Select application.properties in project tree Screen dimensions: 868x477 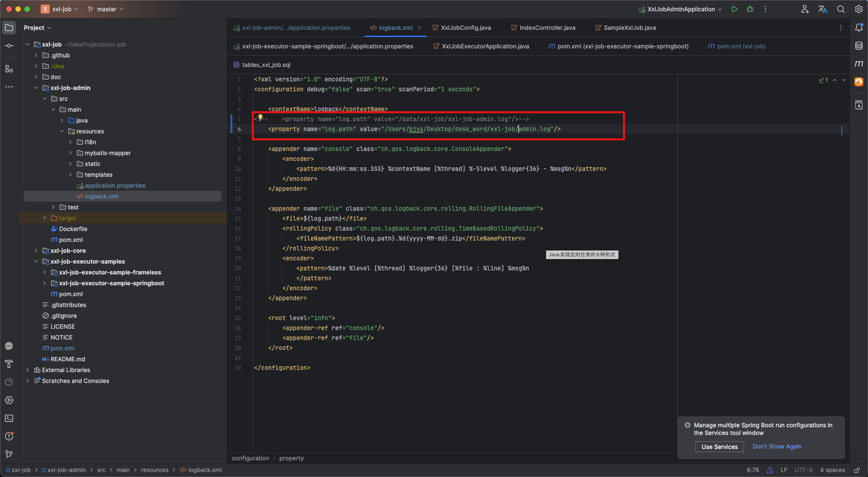pyautogui.click(x=115, y=185)
